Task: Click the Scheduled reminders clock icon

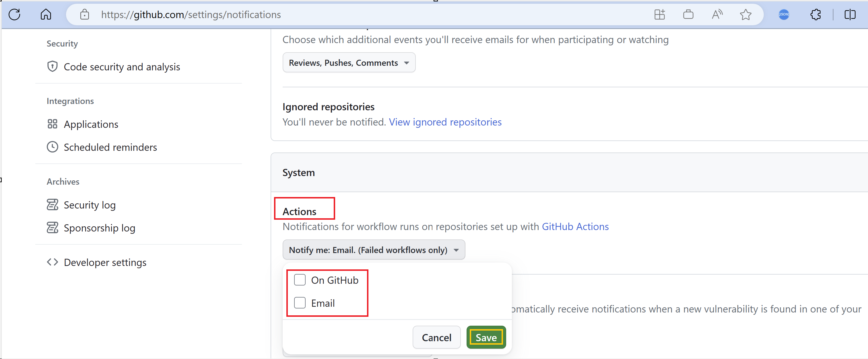Action: point(53,147)
